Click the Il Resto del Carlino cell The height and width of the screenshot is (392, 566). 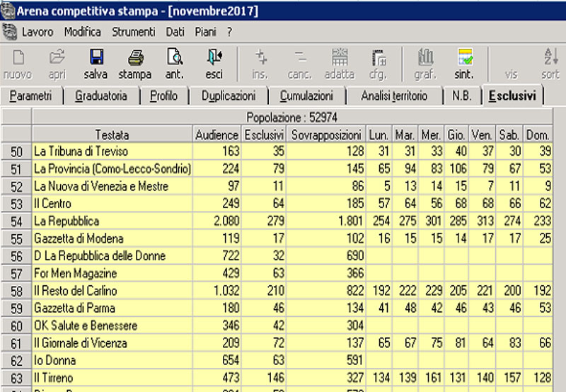pos(112,291)
